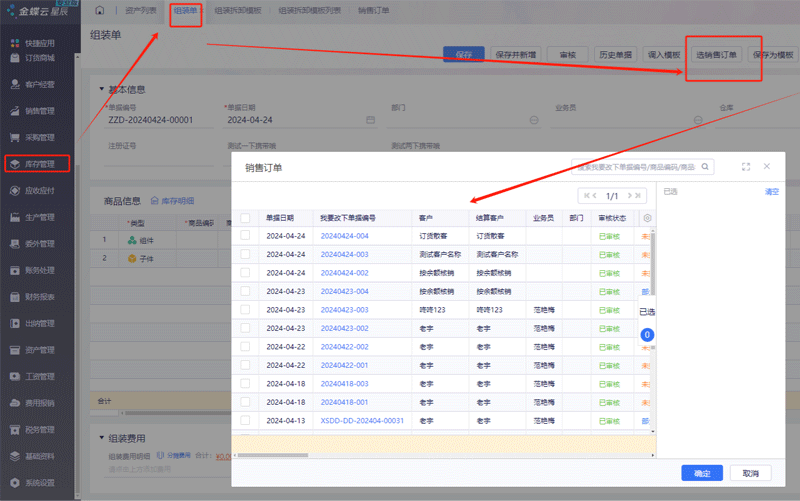Open 应收应付 sidebar module
Image resolution: width=800 pixels, height=501 pixels.
pyautogui.click(x=33, y=191)
